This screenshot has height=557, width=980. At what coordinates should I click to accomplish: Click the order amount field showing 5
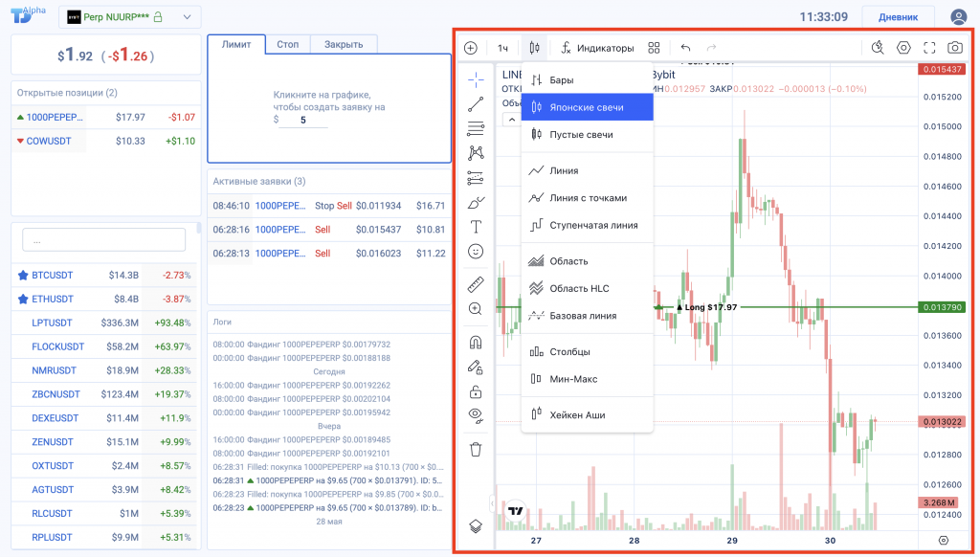click(303, 120)
